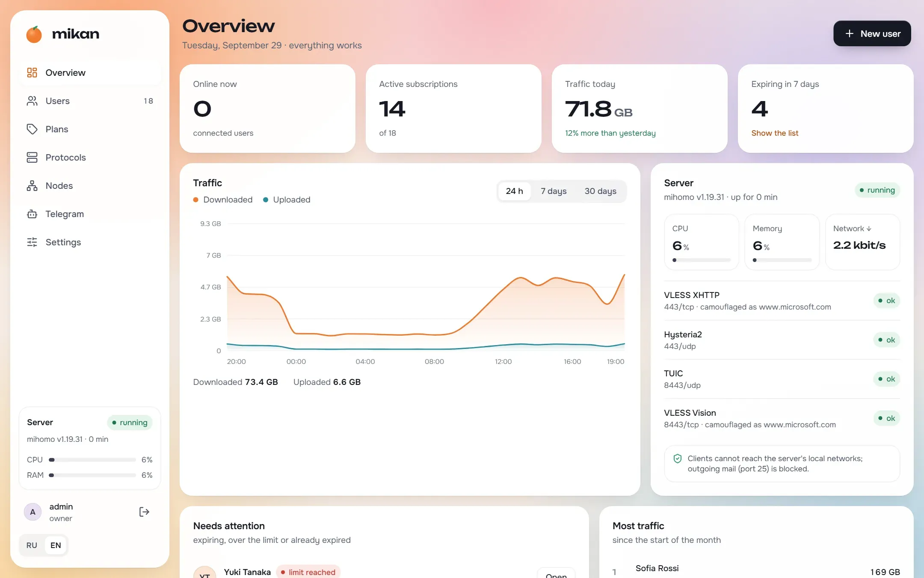Image resolution: width=924 pixels, height=578 pixels.
Task: Open Yuki Tanaka's attention entry
Action: [556, 574]
